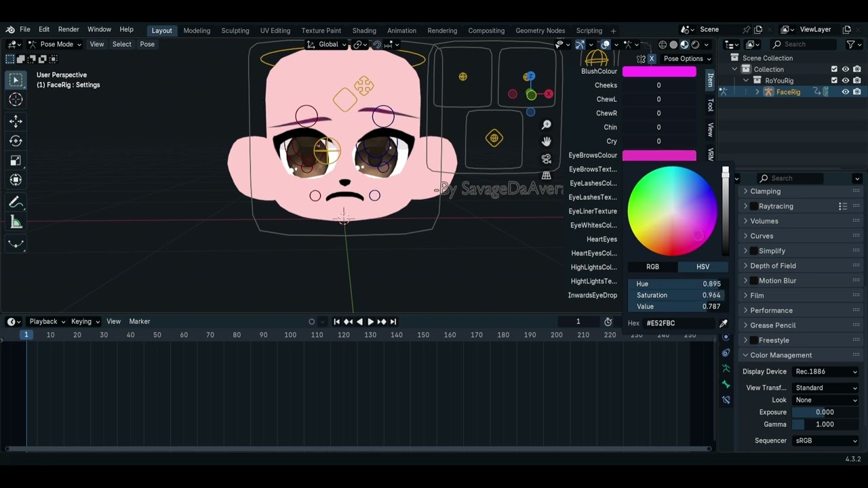Switch the color picker to RGB
Image resolution: width=868 pixels, height=488 pixels.
652,266
